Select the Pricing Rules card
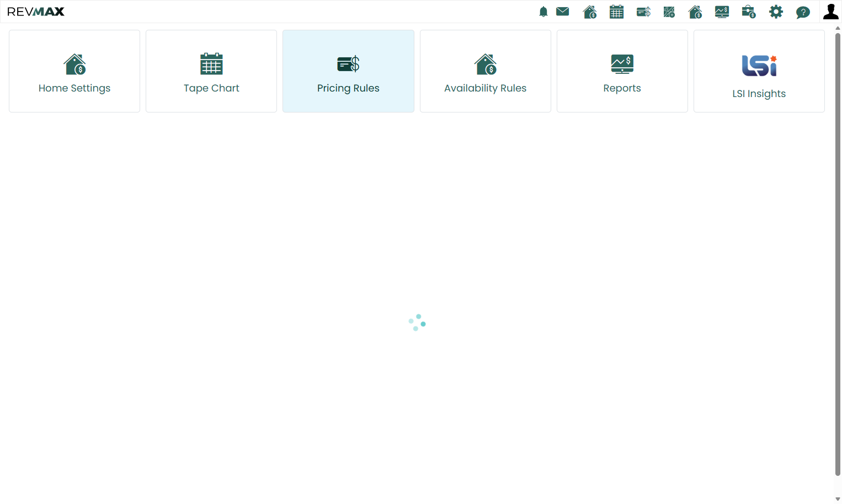Image resolution: width=842 pixels, height=504 pixels. pos(348,71)
